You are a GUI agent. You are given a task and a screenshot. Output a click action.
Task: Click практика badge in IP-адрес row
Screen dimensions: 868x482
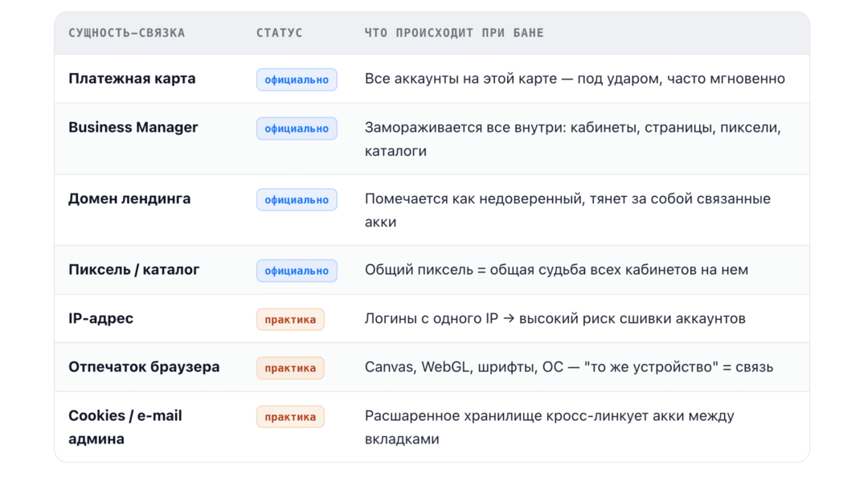(x=290, y=319)
